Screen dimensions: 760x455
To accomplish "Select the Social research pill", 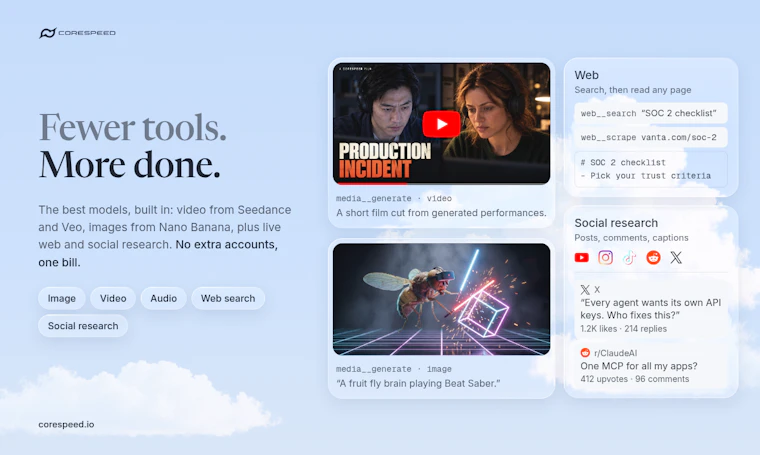I will click(x=83, y=326).
